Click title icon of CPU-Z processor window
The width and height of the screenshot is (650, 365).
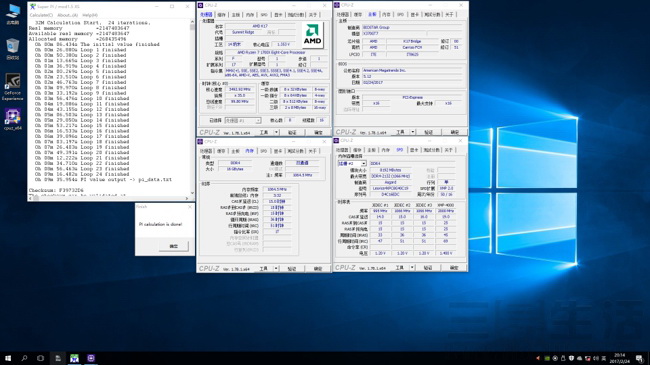200,5
